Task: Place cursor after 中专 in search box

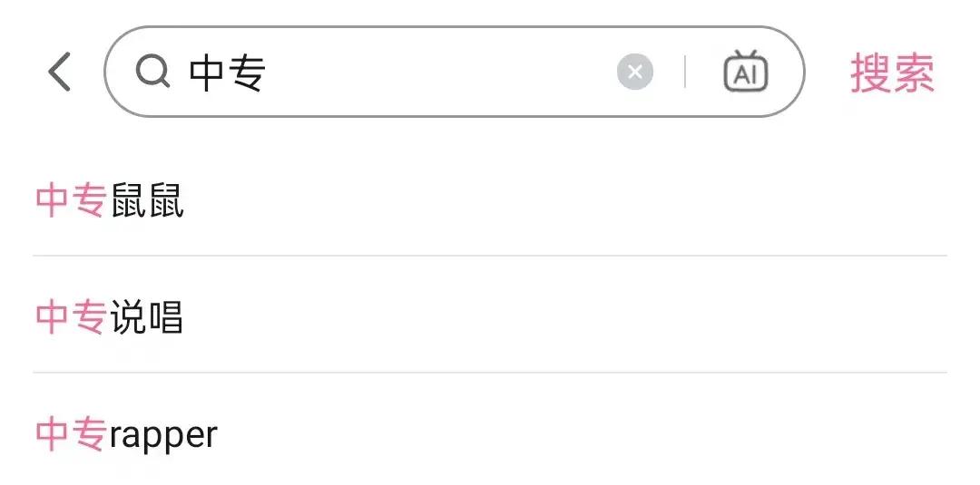Action: [267, 73]
